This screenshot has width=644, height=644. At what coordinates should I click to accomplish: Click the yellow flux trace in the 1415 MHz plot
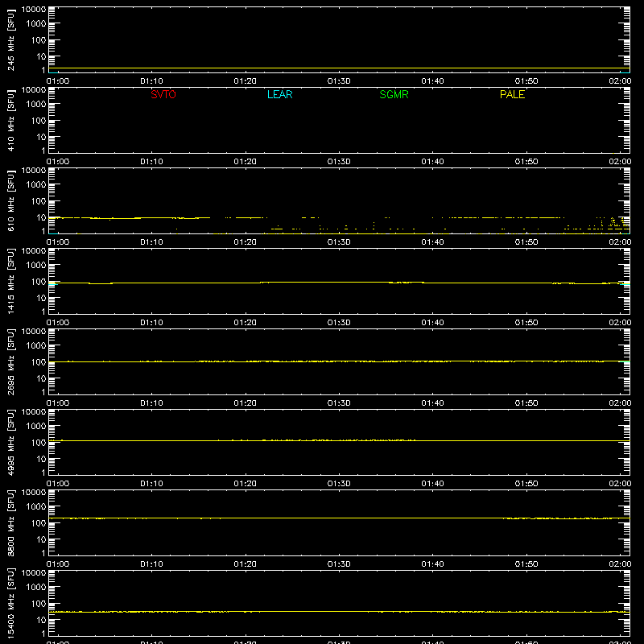click(339, 283)
